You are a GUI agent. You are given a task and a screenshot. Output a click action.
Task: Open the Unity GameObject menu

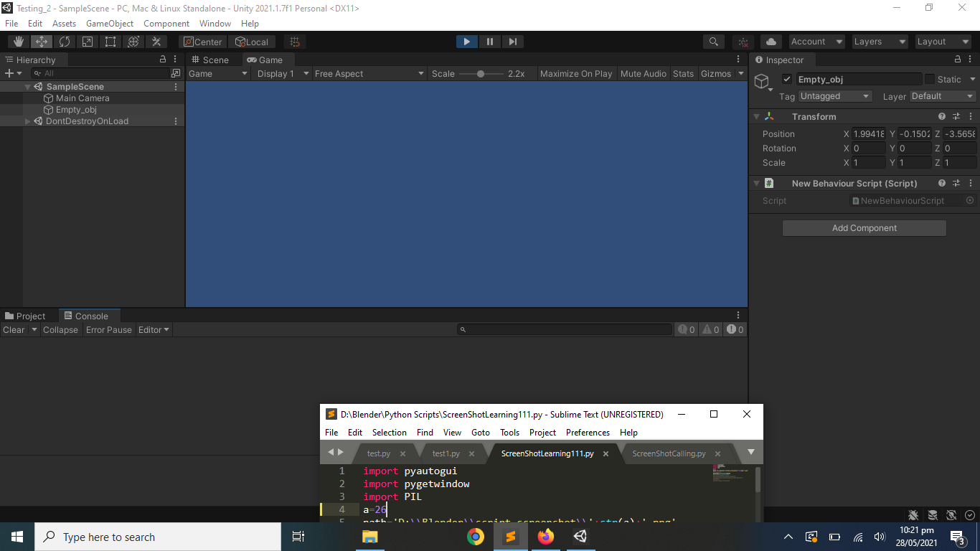click(x=110, y=24)
